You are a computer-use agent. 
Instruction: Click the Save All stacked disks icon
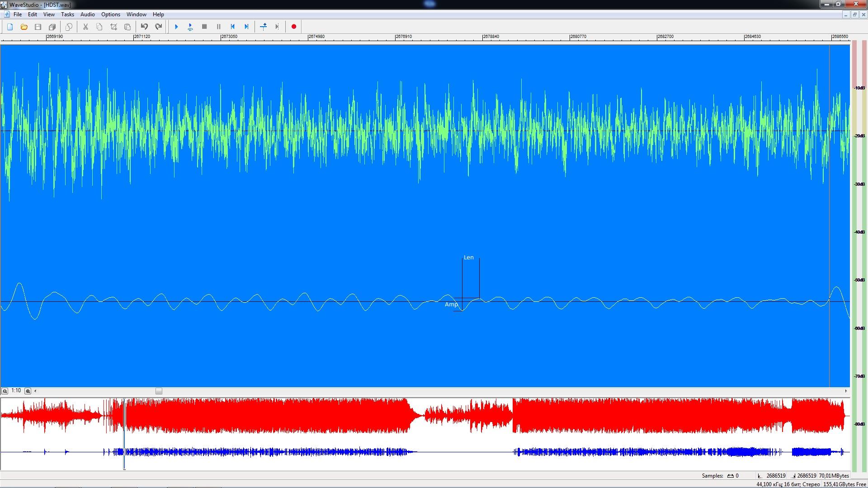52,27
